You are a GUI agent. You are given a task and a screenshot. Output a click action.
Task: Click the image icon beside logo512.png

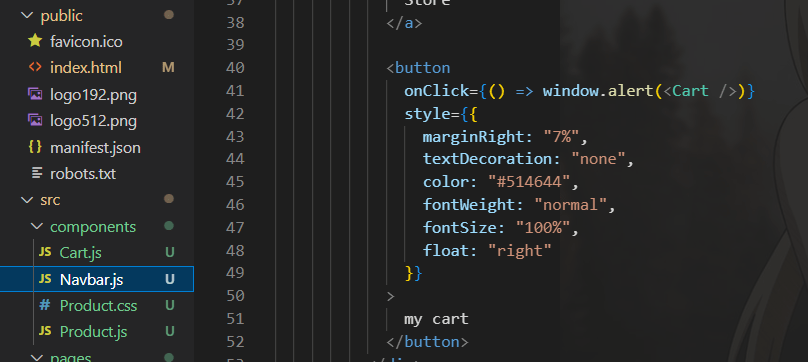(x=35, y=121)
